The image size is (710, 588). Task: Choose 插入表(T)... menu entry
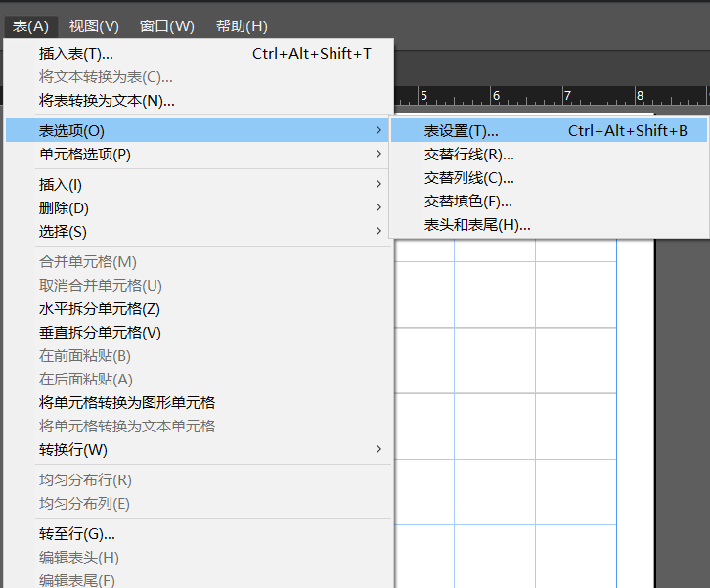pyautogui.click(x=76, y=54)
